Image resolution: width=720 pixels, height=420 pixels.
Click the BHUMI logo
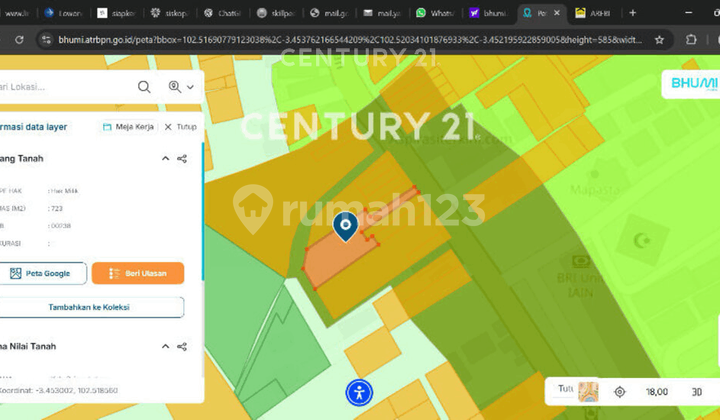[693, 84]
